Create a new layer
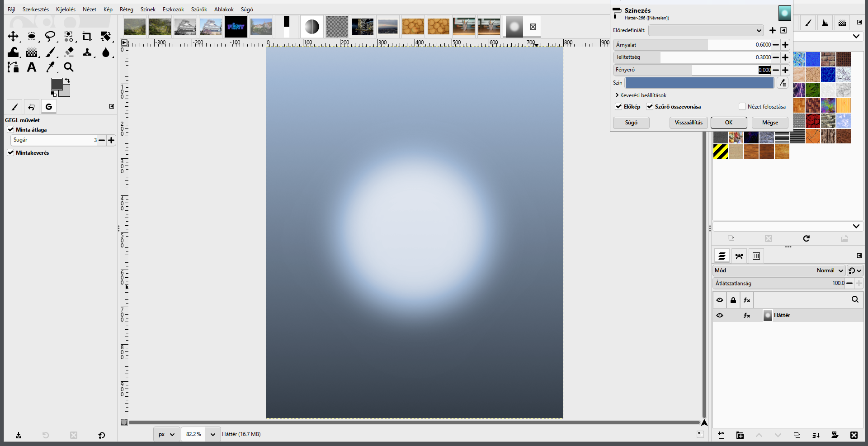 pos(721,435)
